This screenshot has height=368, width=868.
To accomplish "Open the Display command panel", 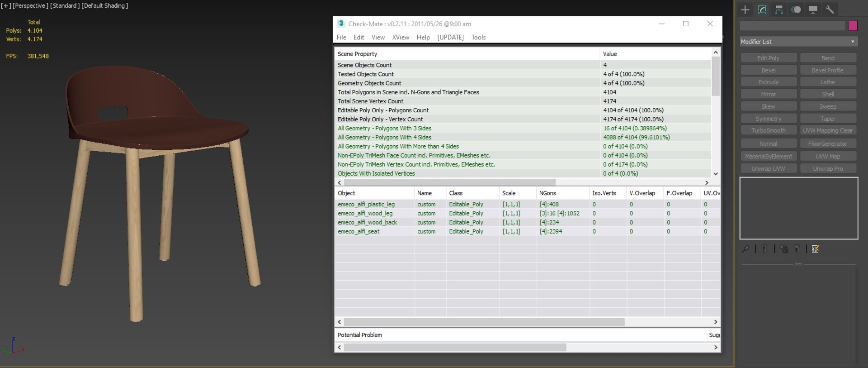I will [x=813, y=10].
